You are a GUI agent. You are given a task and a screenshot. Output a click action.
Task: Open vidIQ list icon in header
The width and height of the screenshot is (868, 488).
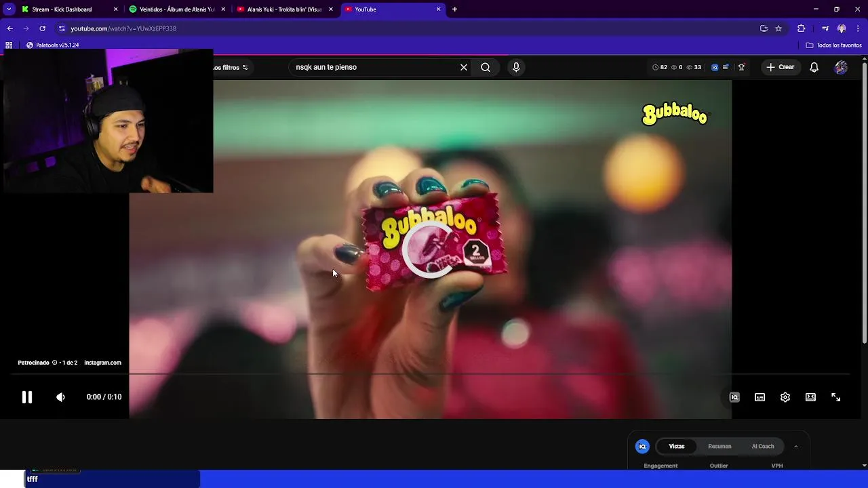(x=726, y=67)
